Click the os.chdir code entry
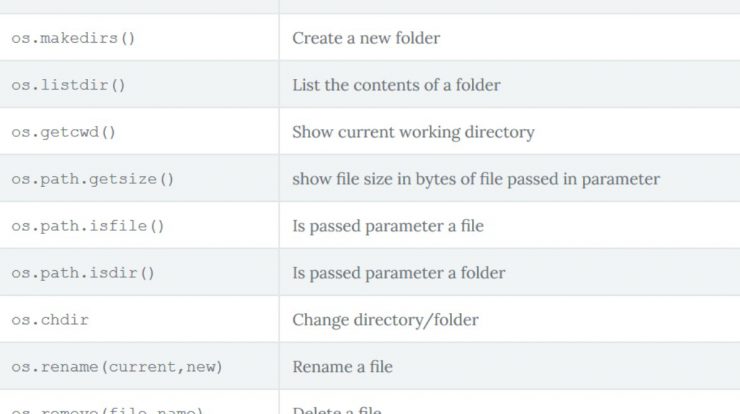Screen dimensions: 740x414 [50, 320]
